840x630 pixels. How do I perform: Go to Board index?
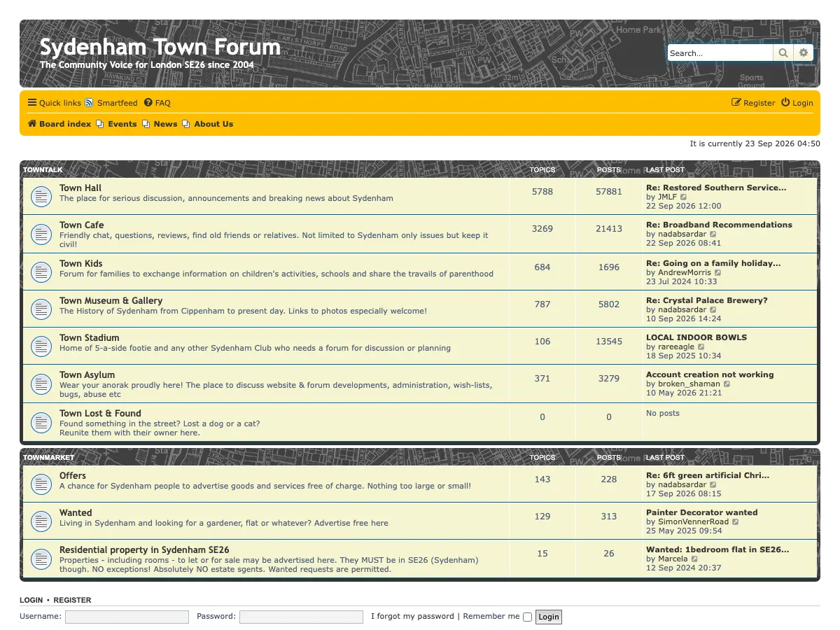point(59,124)
